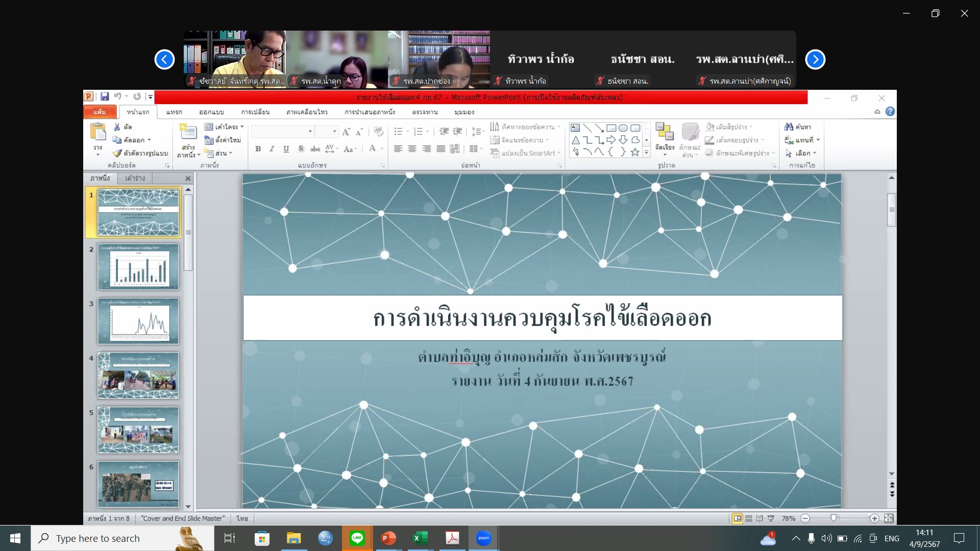This screenshot has height=551, width=980.
Task: Click the Cut scissors icon
Action: point(117,127)
